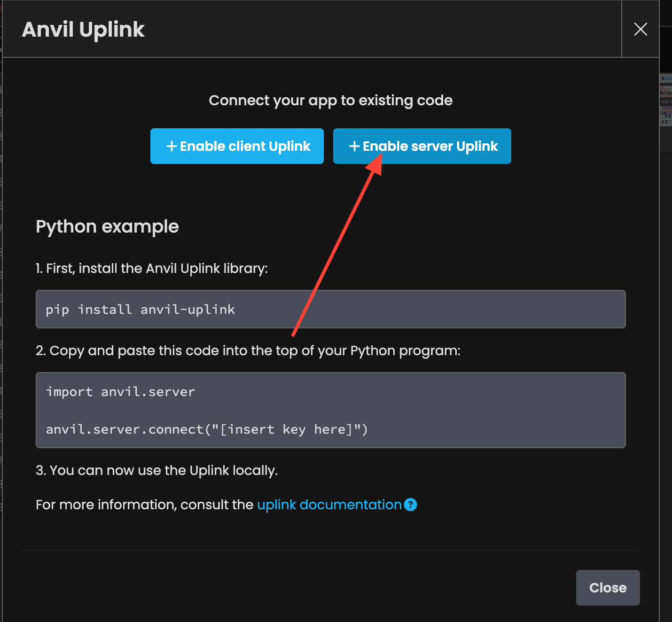Enable server Uplink for the app

(x=422, y=146)
